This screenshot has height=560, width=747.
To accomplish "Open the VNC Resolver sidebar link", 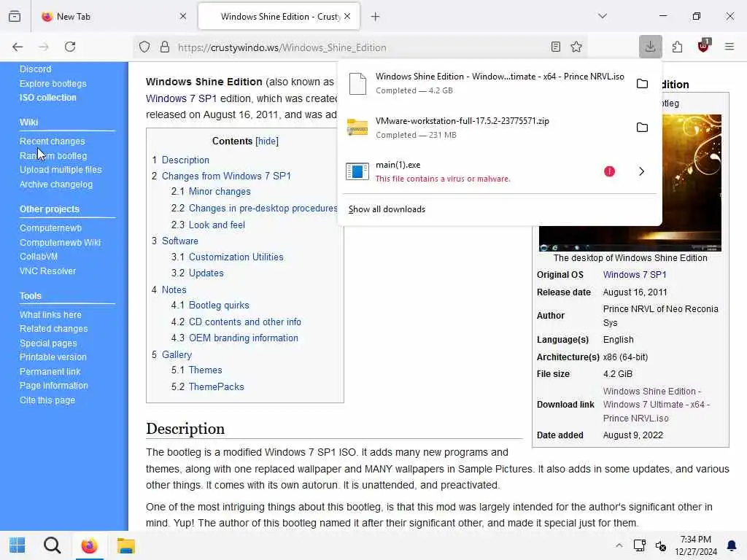I will 47,271.
